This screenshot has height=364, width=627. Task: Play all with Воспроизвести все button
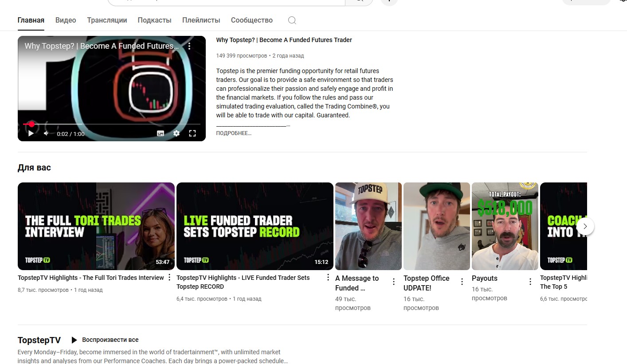(x=105, y=340)
